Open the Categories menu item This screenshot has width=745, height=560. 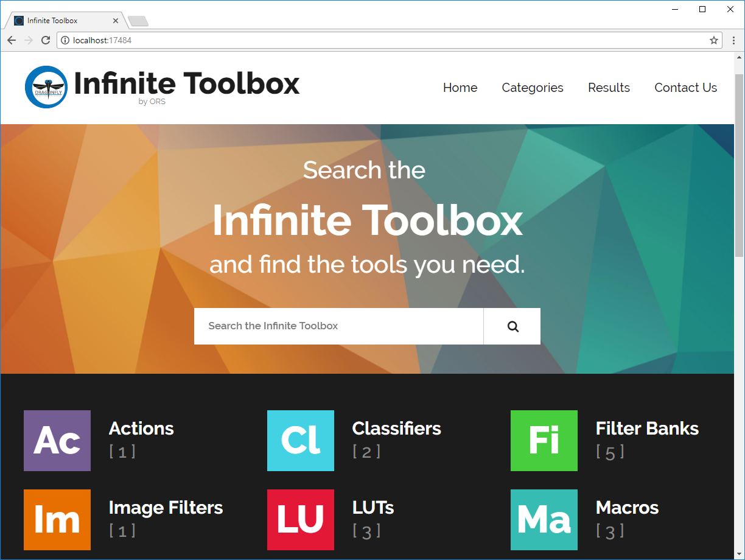(533, 88)
